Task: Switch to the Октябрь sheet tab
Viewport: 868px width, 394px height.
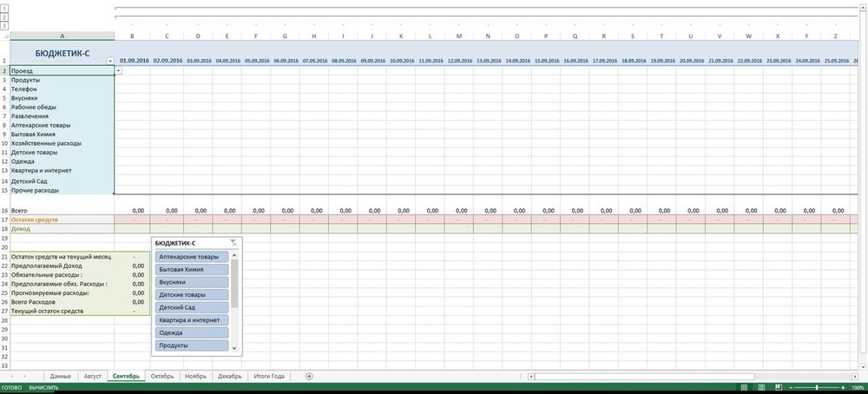Action: [162, 376]
